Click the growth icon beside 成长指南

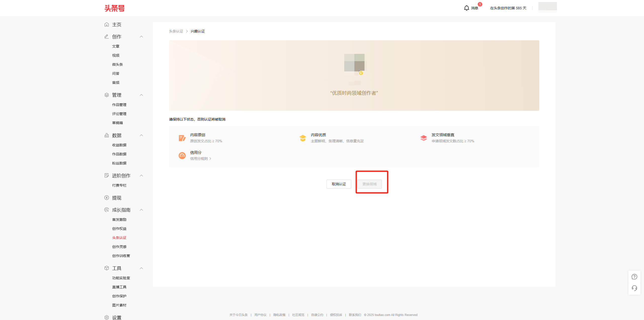point(107,210)
